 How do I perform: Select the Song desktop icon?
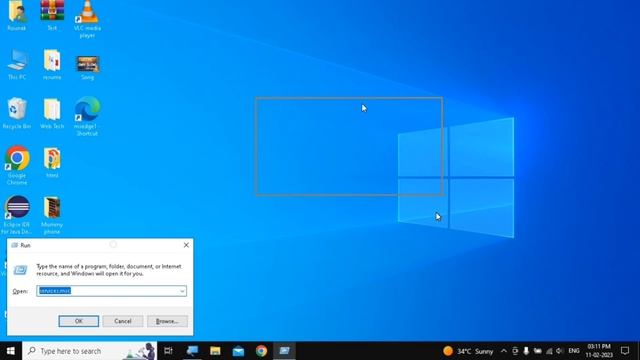click(x=87, y=67)
